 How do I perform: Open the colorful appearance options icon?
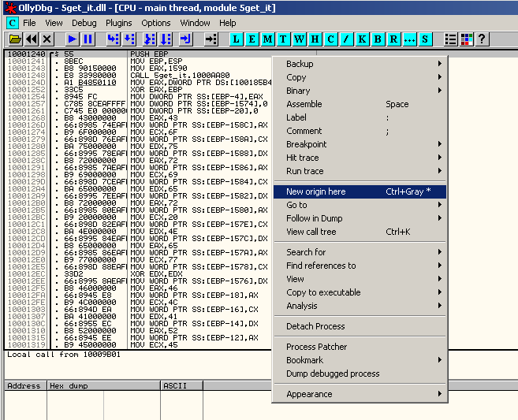pos(466,39)
